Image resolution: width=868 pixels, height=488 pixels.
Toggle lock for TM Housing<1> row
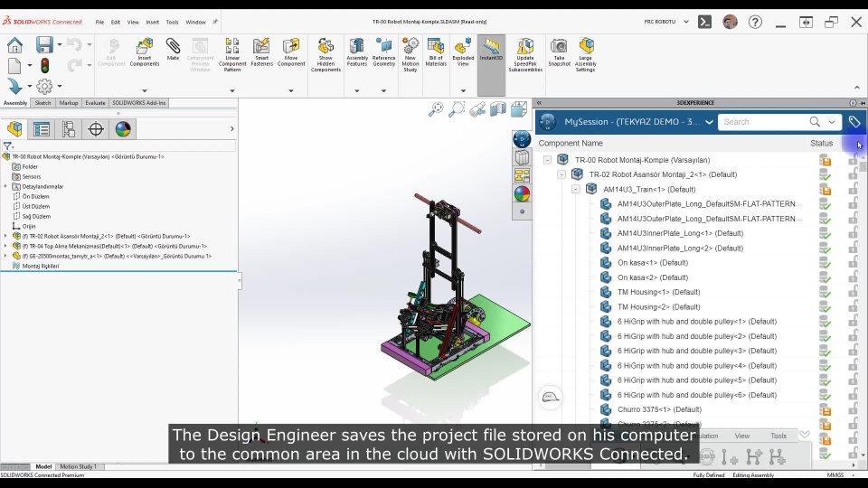[x=853, y=292]
